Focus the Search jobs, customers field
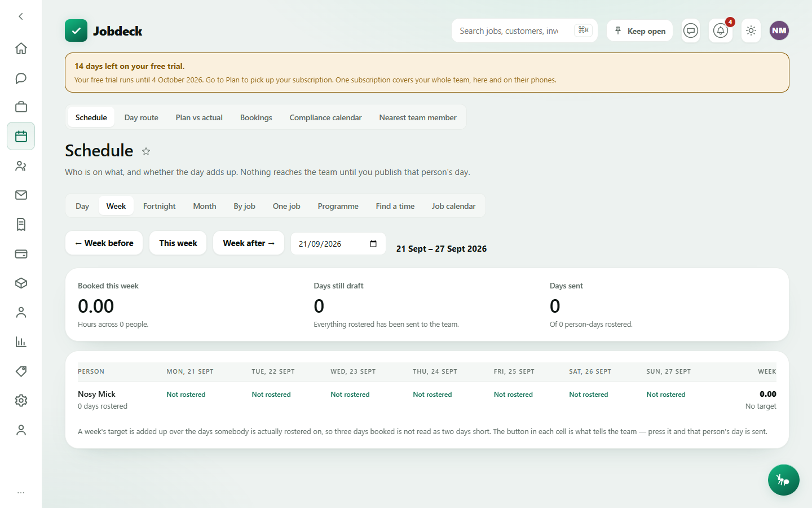The width and height of the screenshot is (812, 508). click(x=524, y=30)
